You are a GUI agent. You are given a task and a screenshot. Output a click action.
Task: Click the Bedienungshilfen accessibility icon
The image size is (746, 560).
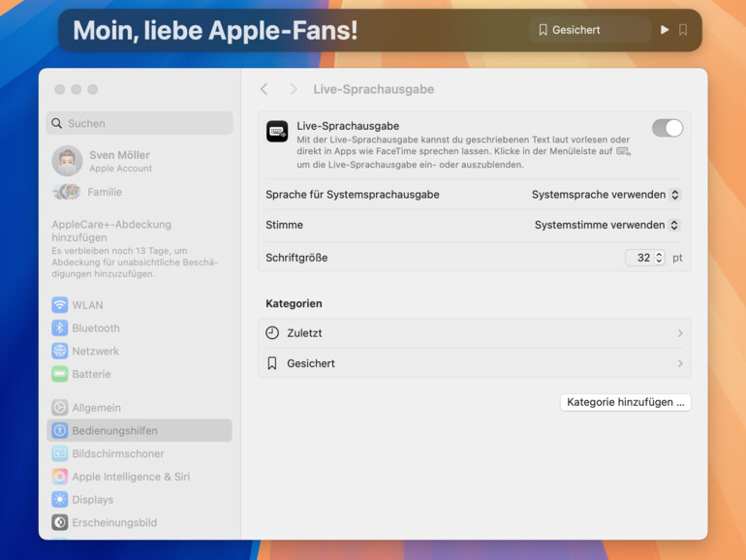pyautogui.click(x=59, y=430)
